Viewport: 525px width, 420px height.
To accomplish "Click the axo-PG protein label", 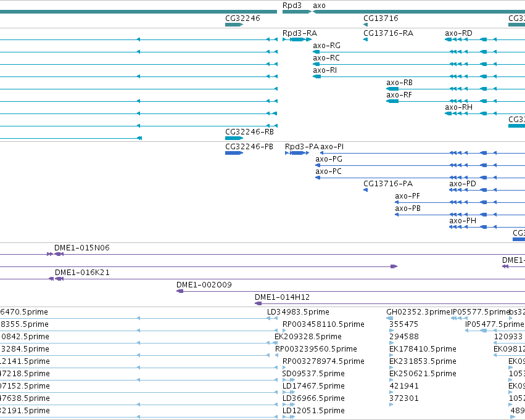I will pyautogui.click(x=329, y=159).
